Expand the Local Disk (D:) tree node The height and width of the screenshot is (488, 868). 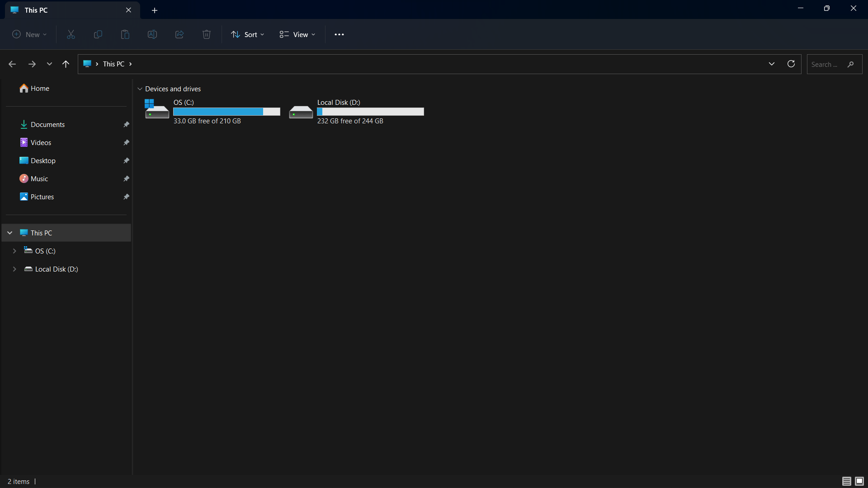(14, 269)
